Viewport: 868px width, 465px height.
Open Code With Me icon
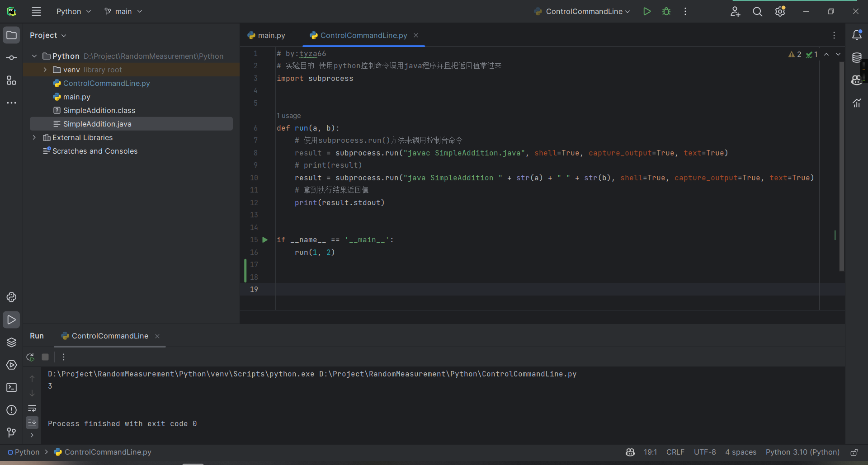tap(735, 12)
